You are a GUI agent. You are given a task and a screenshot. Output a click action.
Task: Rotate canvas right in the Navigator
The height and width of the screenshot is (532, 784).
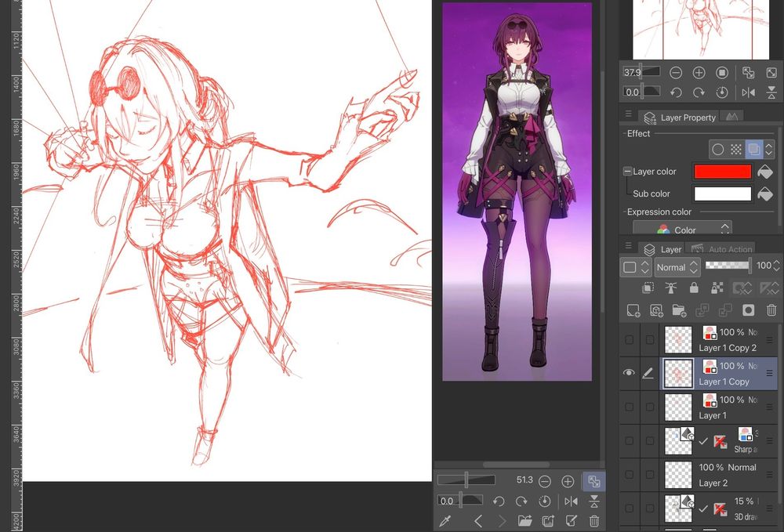(699, 92)
